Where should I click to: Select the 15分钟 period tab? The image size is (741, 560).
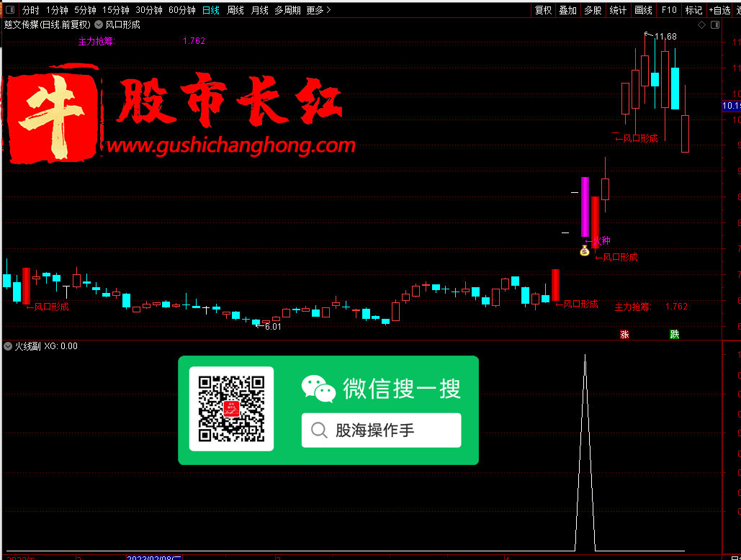tap(116, 10)
